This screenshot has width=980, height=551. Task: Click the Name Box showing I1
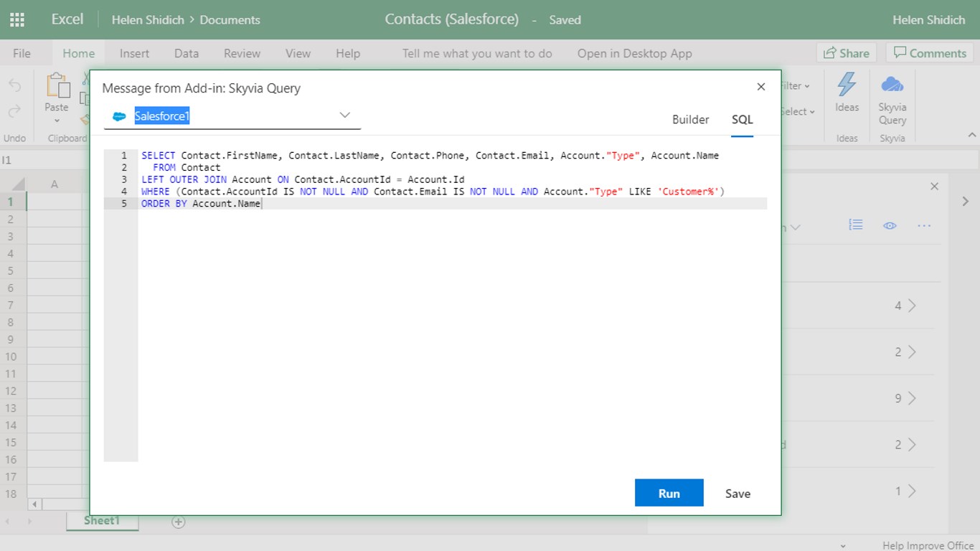click(43, 160)
